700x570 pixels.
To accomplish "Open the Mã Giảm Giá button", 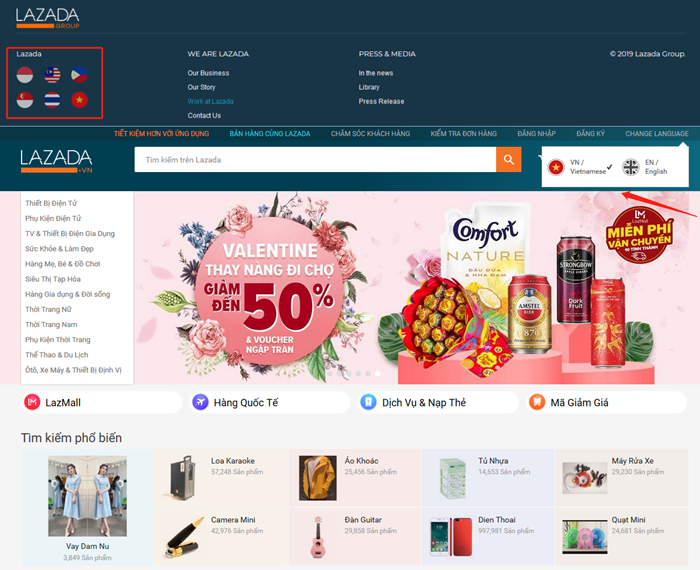I will click(x=607, y=402).
